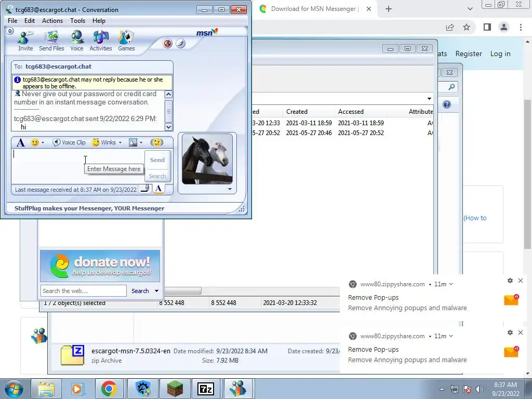Open 7-Zip from the taskbar

pos(206,389)
